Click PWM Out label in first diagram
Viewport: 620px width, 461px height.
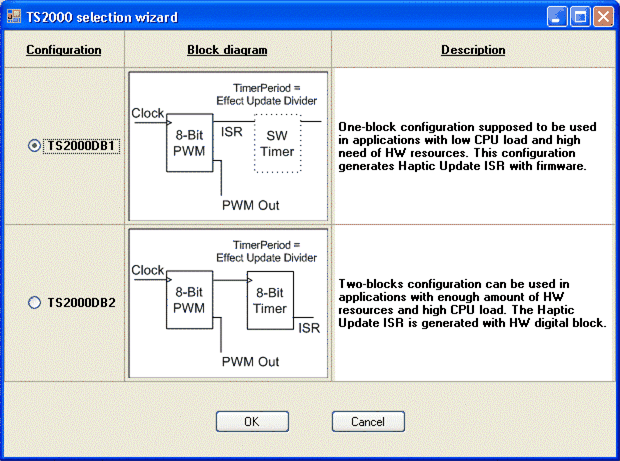click(250, 205)
